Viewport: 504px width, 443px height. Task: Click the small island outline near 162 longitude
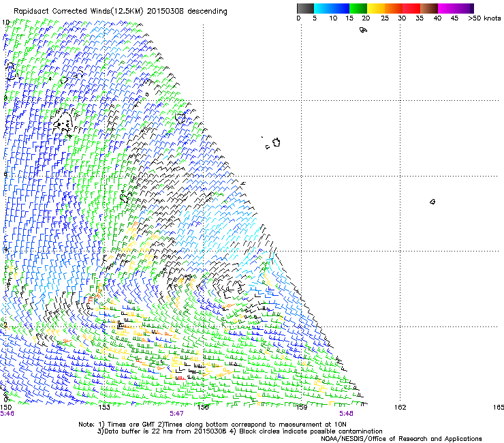pyautogui.click(x=432, y=202)
